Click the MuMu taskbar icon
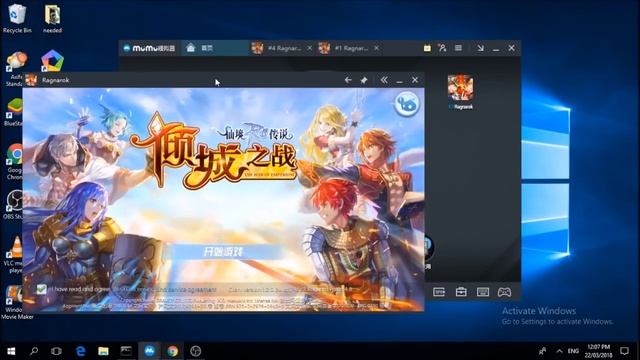This screenshot has width=640, height=360. tap(149, 351)
